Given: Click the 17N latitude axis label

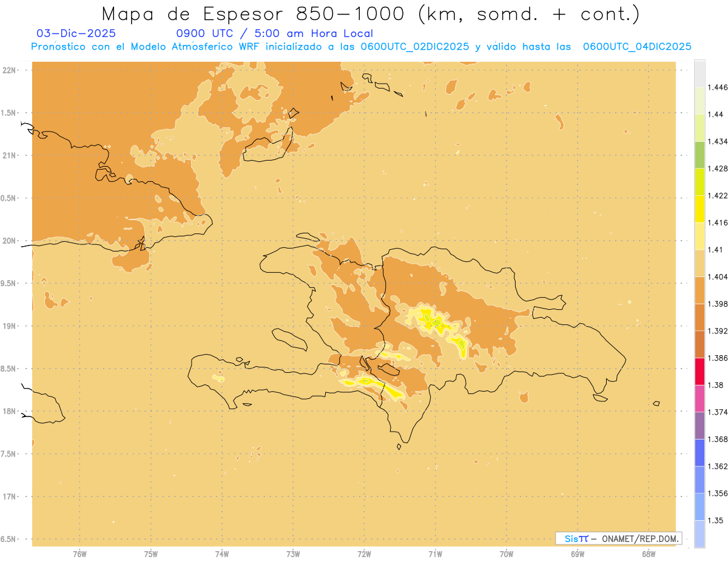Looking at the screenshot, I should click(9, 497).
